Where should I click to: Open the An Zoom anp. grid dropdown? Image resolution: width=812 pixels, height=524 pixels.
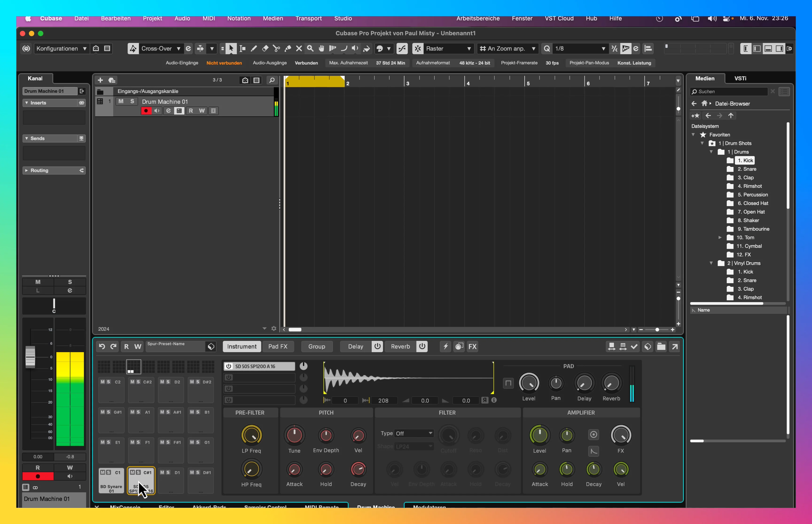tap(508, 49)
